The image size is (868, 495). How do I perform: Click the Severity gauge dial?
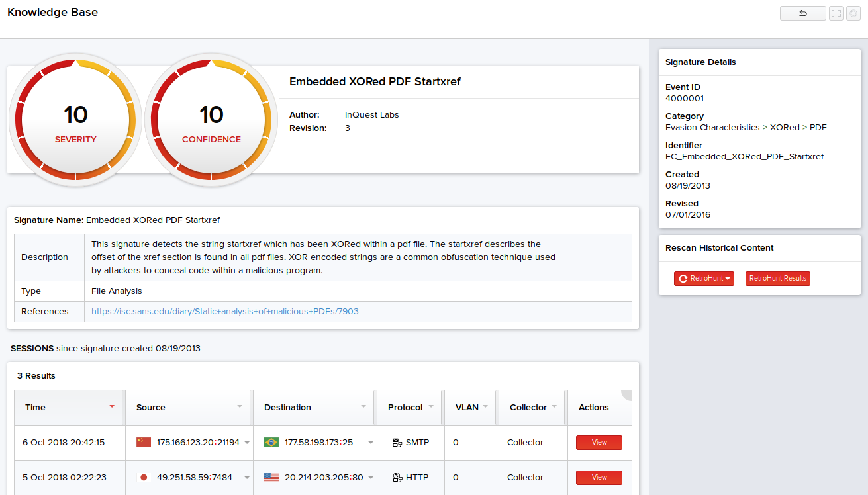coord(75,120)
